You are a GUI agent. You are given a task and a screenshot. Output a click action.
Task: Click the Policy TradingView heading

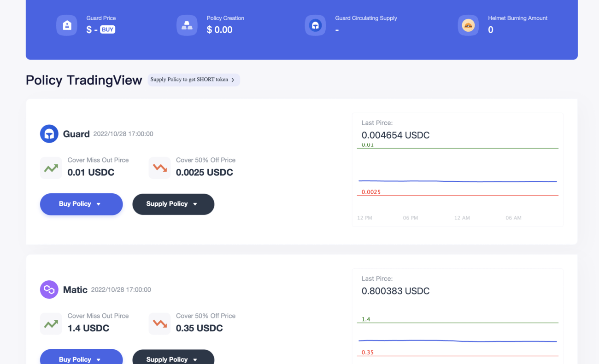tap(84, 80)
